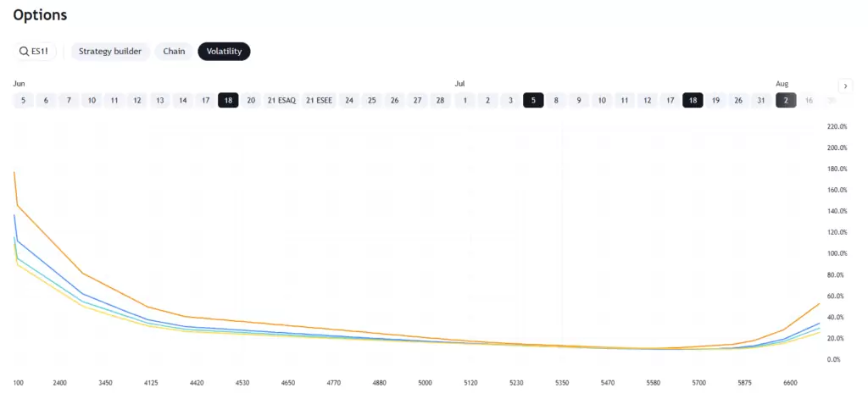Viewport: 868px width, 410px height.
Task: Deselect the July 5 expiry
Action: tap(533, 100)
